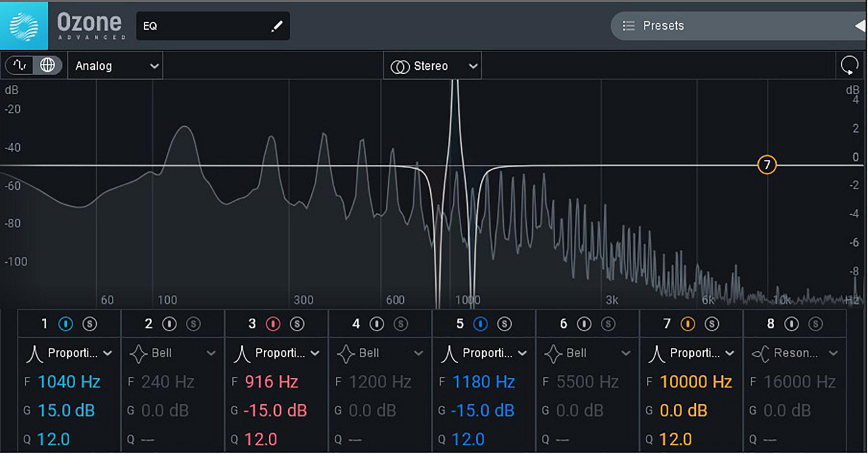Click band 1 Q value 12.0
Screen dimensions: 868x454
(53, 440)
